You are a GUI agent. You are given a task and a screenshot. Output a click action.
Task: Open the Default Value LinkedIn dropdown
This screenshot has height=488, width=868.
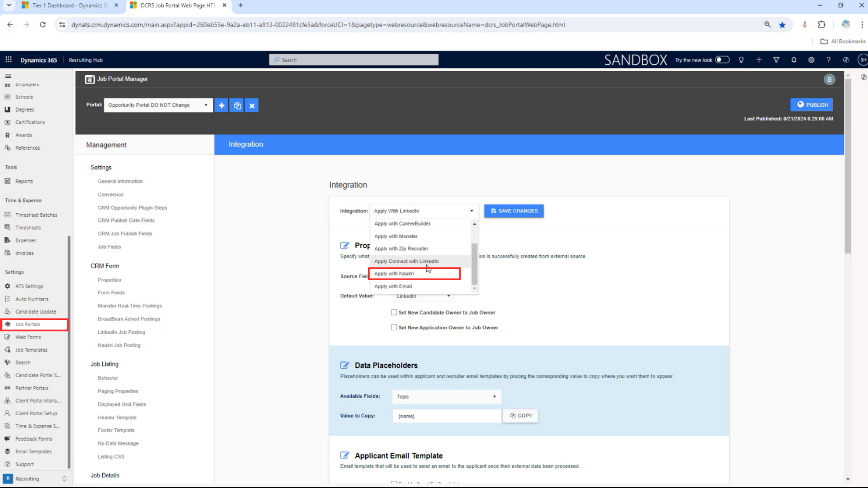pyautogui.click(x=423, y=296)
